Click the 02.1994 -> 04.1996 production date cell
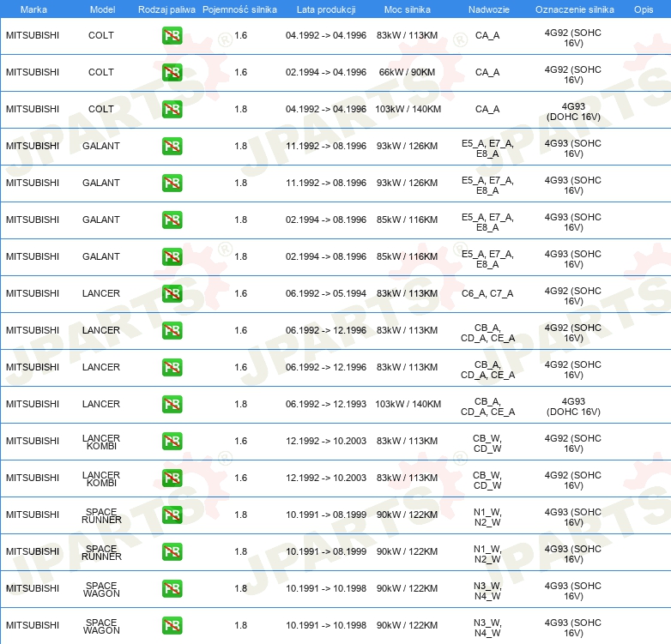 click(325, 73)
